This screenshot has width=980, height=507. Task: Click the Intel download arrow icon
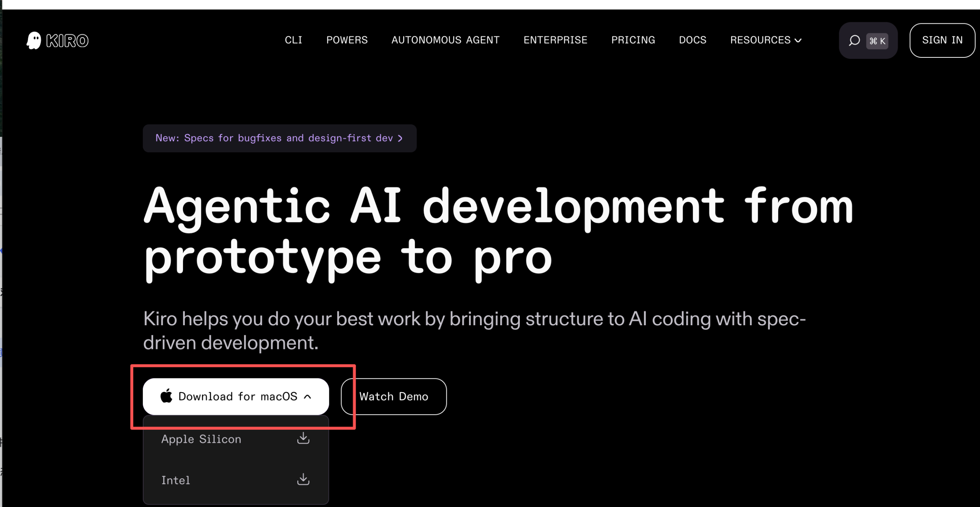point(303,479)
